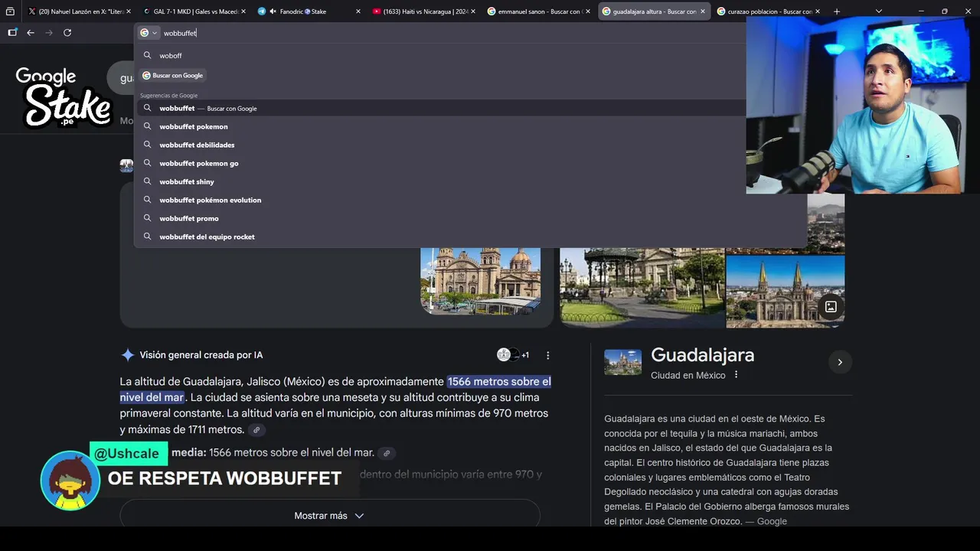The width and height of the screenshot is (980, 551).
Task: Select suggestion 'wobbuffet pokemon'
Action: (440, 126)
